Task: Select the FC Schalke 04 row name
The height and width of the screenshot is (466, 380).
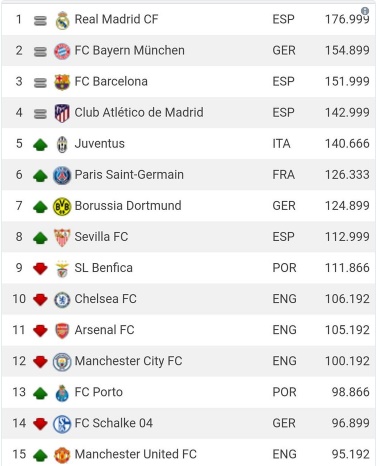Action: pos(114,423)
